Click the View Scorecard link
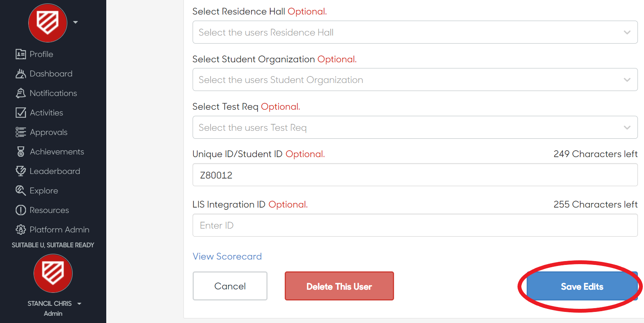This screenshot has height=323, width=644. 227,256
